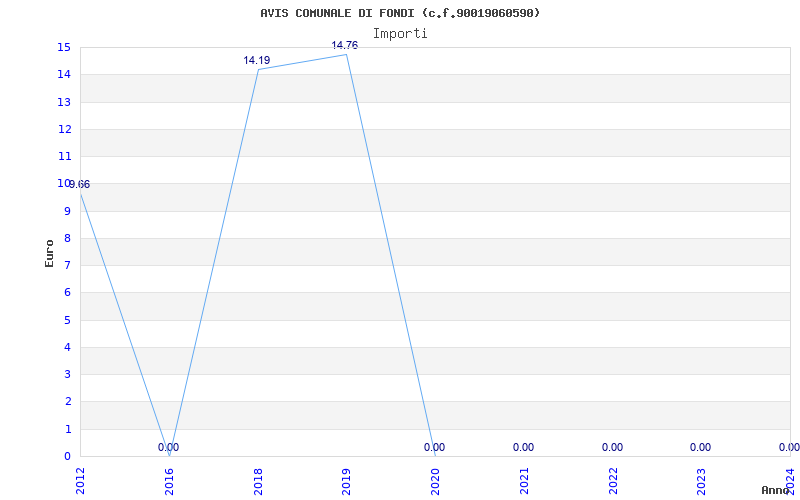
Task: Click the 12 tick on Euro axis
Action: coord(64,129)
